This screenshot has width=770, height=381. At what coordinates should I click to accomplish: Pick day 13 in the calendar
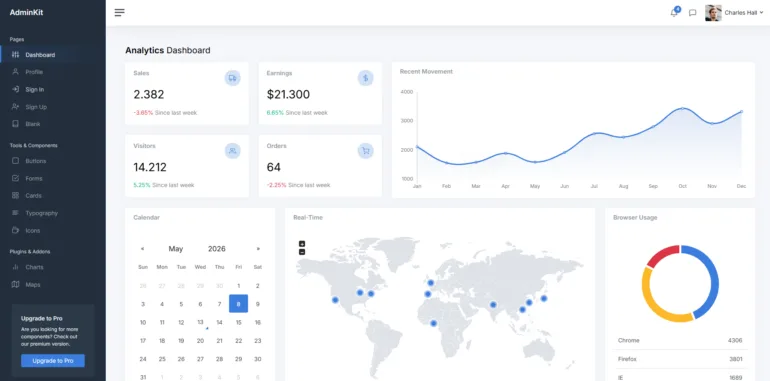click(x=200, y=322)
